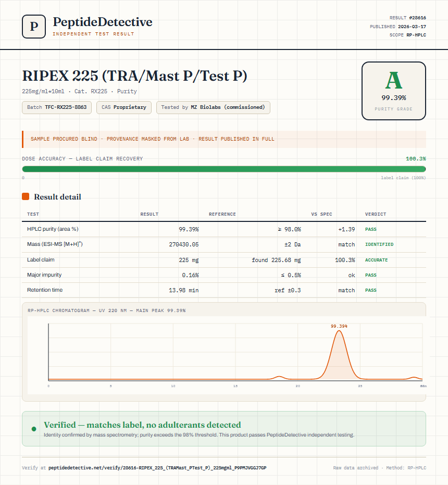Click the PASS verdict in HPLC purity row
The width and height of the screenshot is (448, 485).
(371, 229)
